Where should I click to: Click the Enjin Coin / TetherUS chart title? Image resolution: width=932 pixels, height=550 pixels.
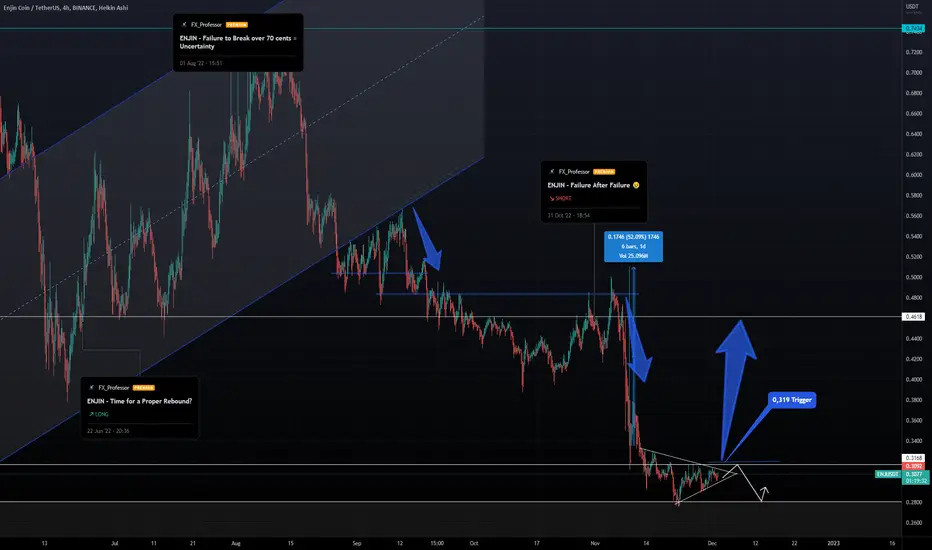point(65,8)
